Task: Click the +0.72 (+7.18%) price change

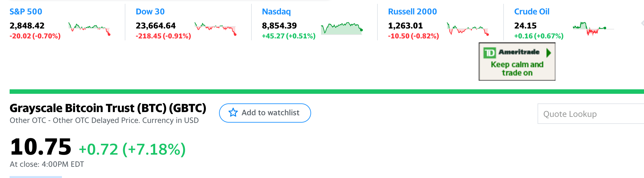Action: click(132, 149)
